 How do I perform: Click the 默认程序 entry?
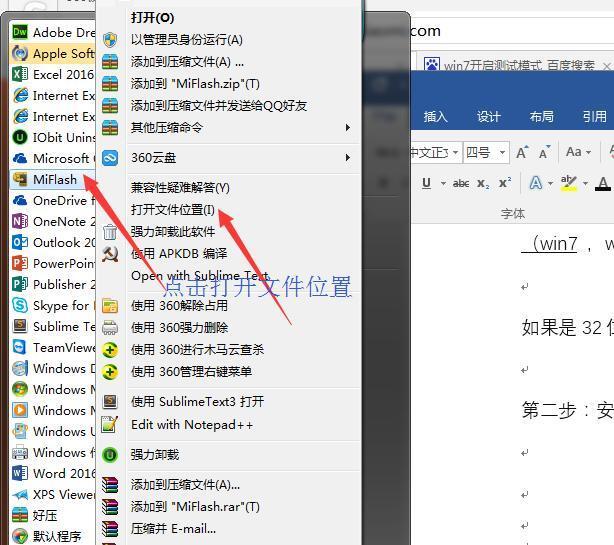click(53, 536)
